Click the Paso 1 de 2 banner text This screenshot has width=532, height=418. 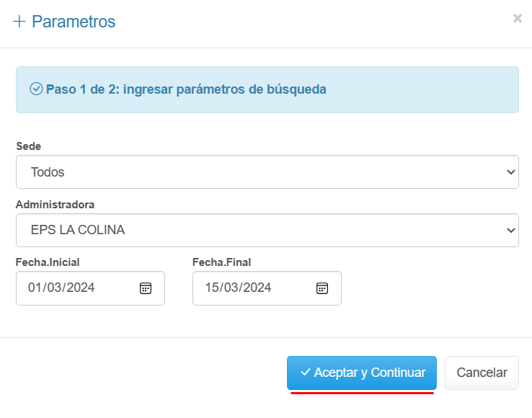coord(186,89)
